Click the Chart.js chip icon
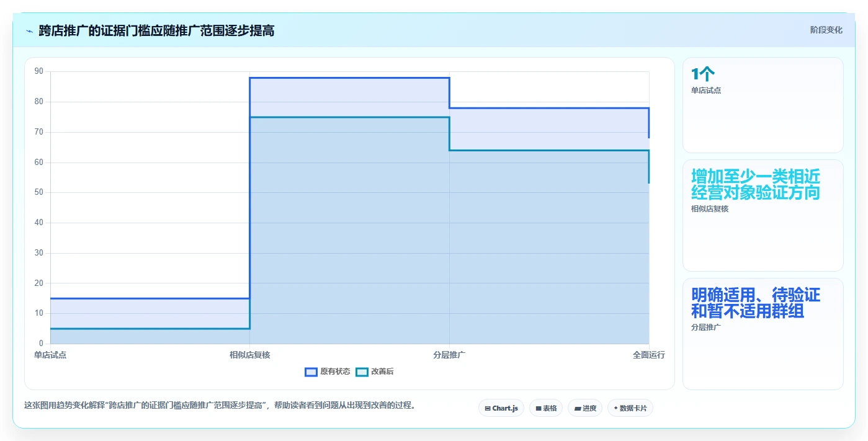The image size is (868, 441). click(x=488, y=408)
